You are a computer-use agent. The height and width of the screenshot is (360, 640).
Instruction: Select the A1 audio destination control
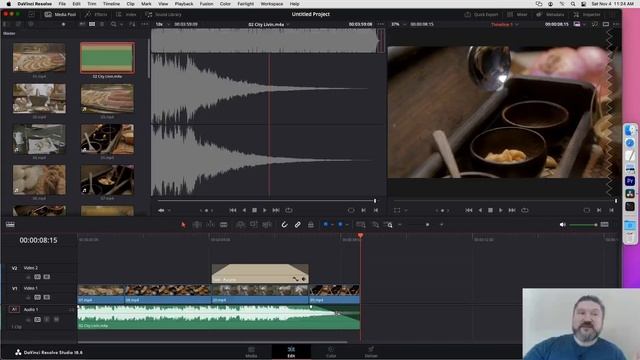coord(14,309)
